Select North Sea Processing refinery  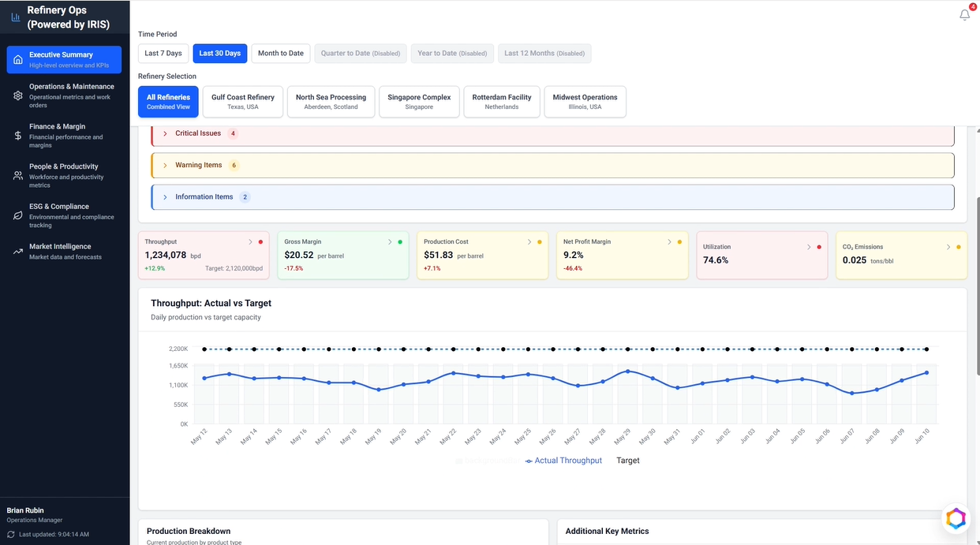click(x=331, y=102)
